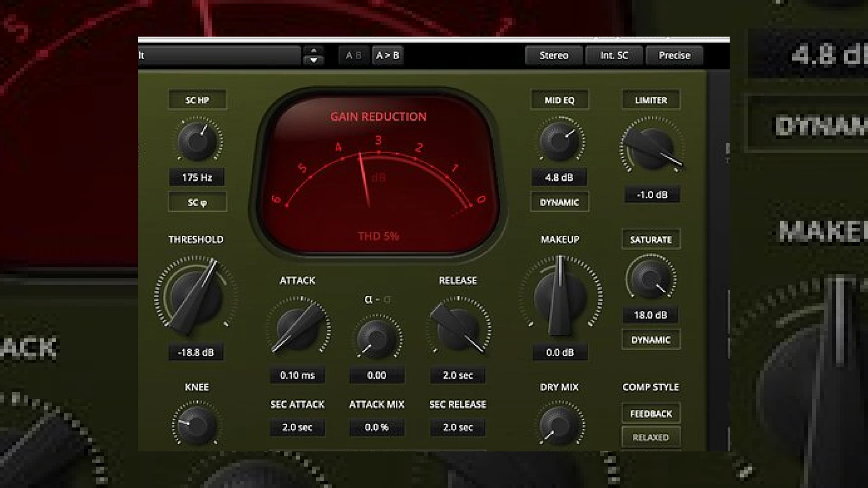Select previous preset with up arrow
The height and width of the screenshot is (488, 868).
[x=314, y=50]
